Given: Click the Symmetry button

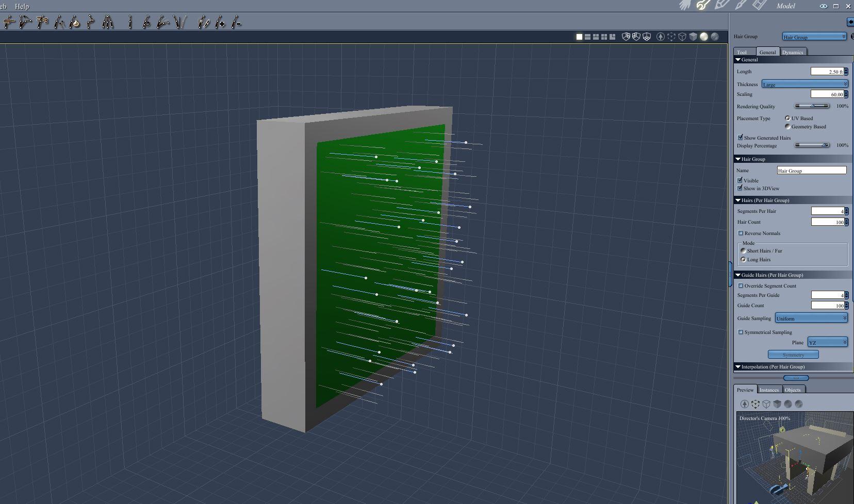Looking at the screenshot, I should [x=793, y=355].
